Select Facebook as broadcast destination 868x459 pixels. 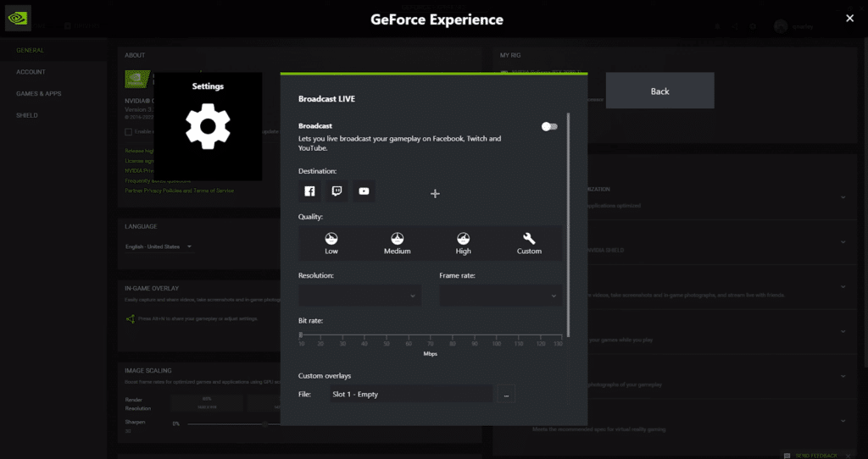(x=310, y=191)
